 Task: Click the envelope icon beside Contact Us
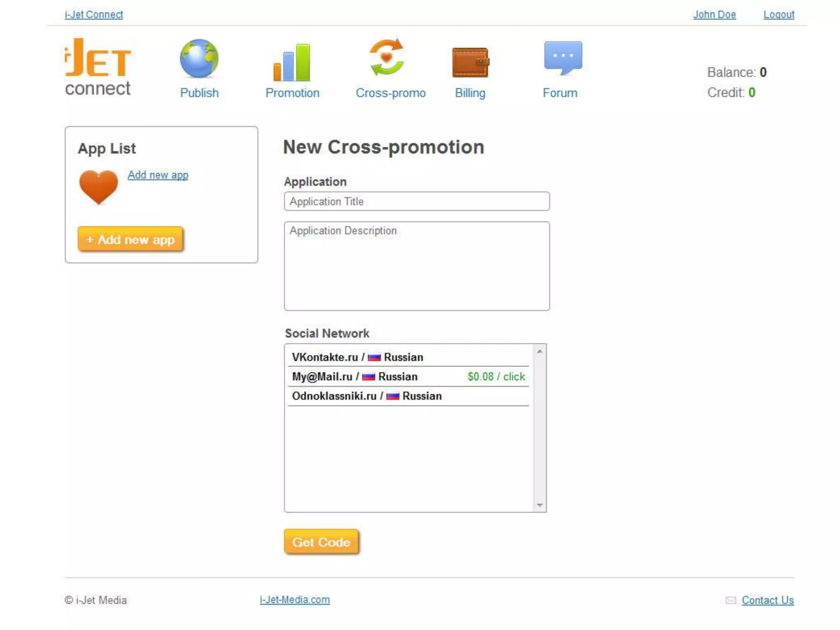(x=730, y=600)
